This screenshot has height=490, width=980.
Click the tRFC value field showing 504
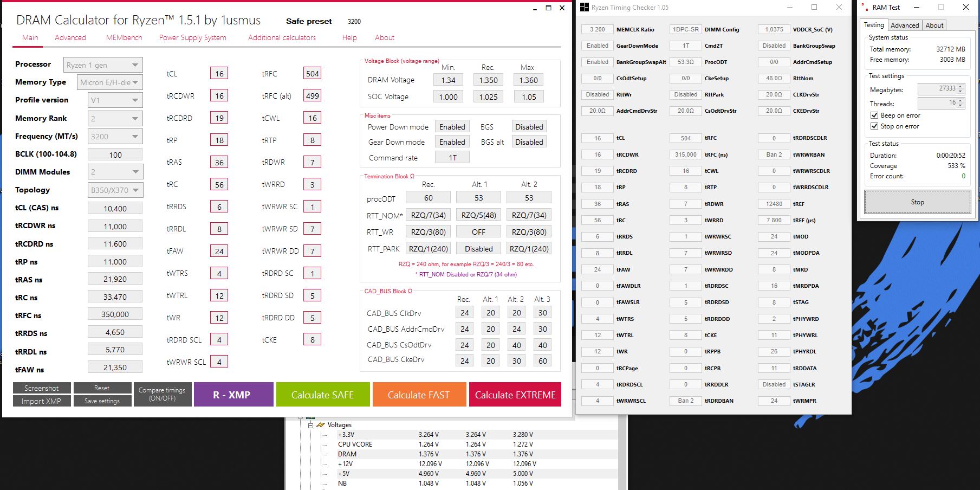[x=313, y=74]
